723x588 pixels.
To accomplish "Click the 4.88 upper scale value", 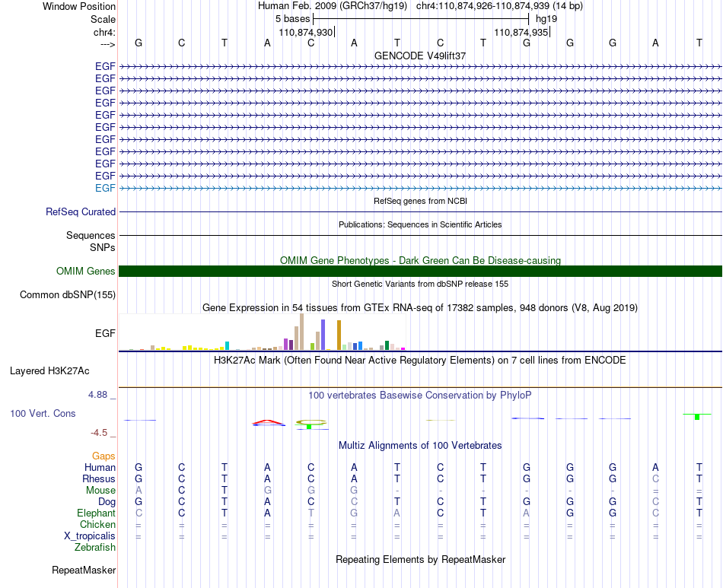I will pos(97,395).
